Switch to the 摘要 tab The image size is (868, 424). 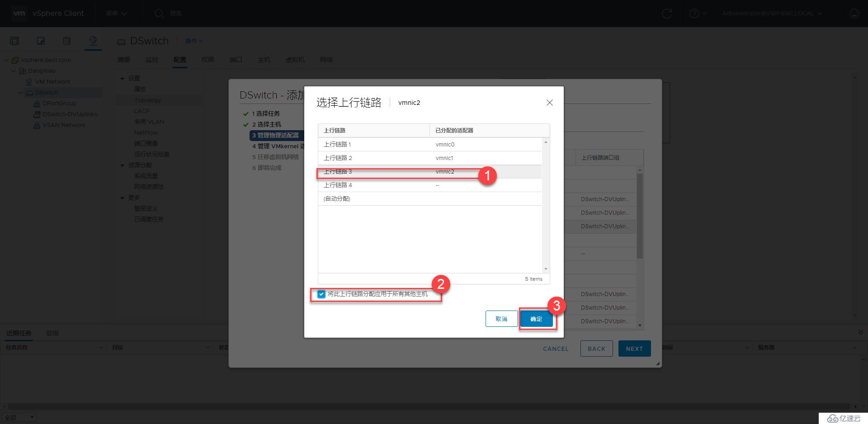[124, 60]
